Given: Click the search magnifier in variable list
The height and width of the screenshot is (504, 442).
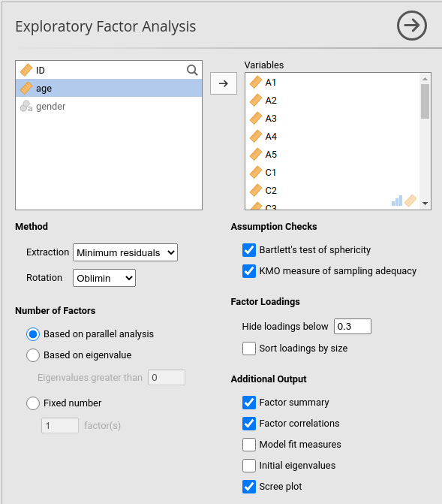Looking at the screenshot, I should point(192,70).
